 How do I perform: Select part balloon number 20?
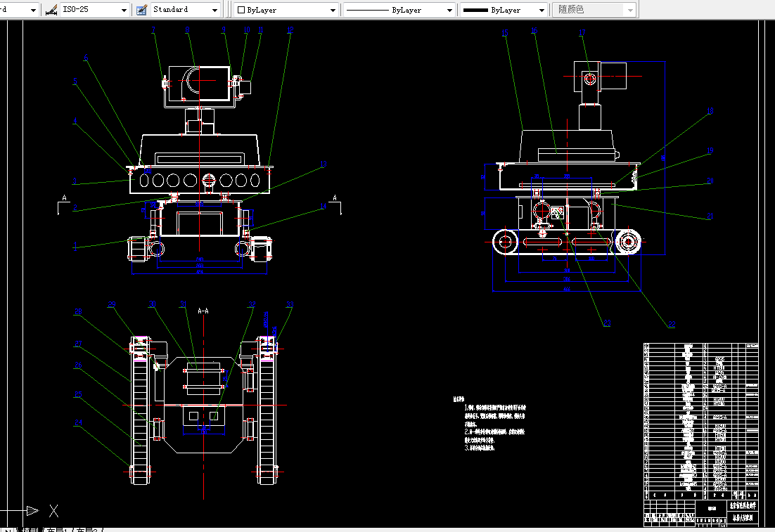coord(710,181)
